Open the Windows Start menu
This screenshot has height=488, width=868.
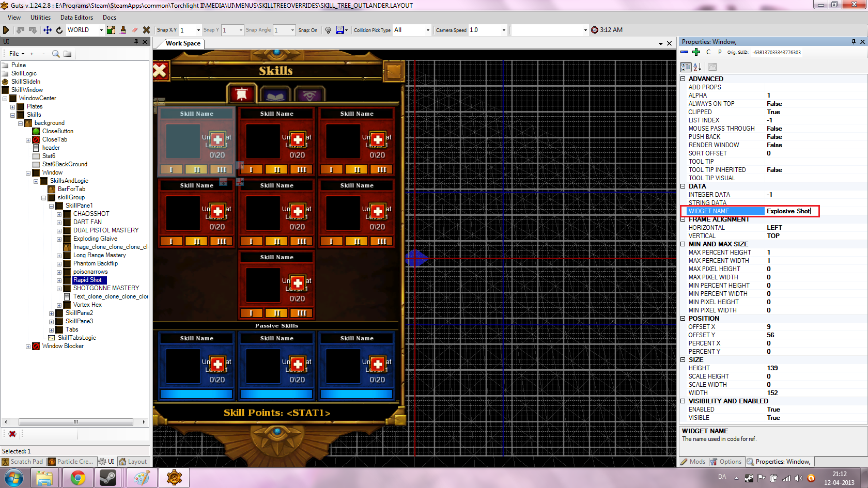tap(13, 478)
